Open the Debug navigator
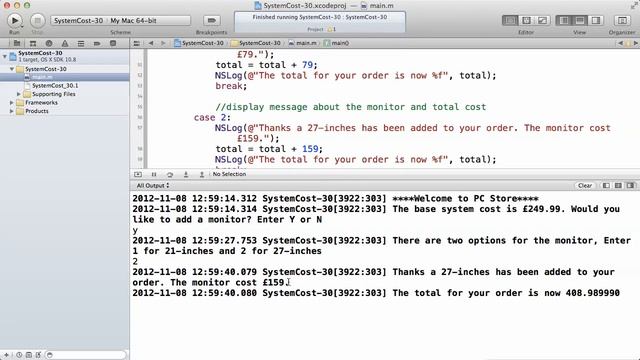This screenshot has width=640, height=360. tap(81, 43)
